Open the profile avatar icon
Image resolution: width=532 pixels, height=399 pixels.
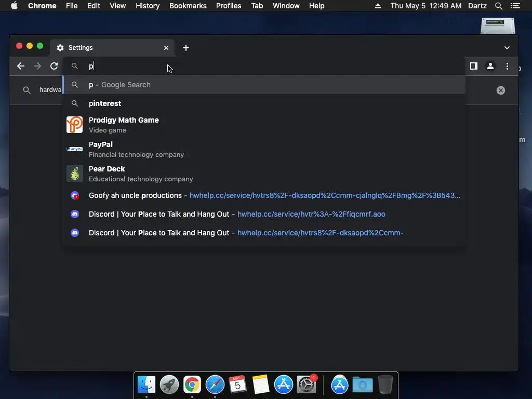[490, 66]
